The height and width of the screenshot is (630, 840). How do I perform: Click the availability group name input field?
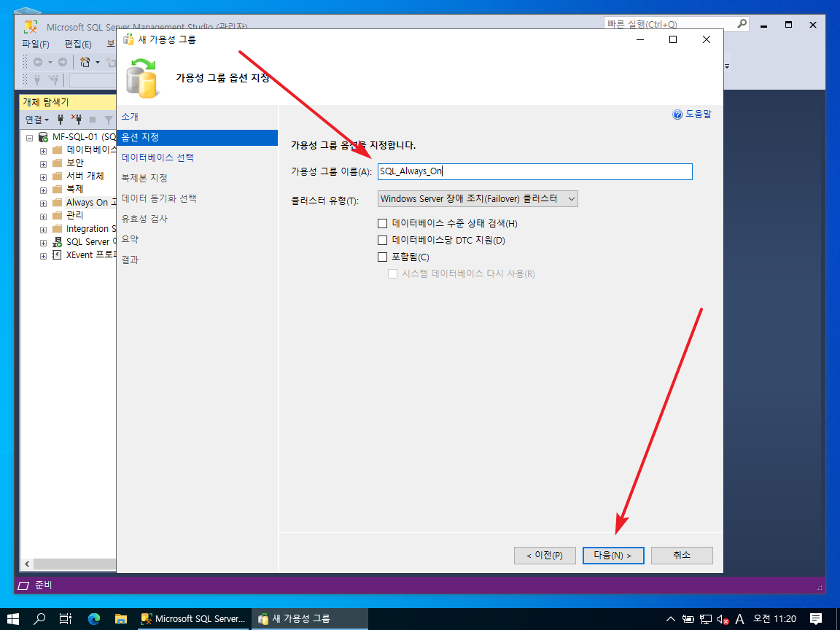[x=534, y=171]
